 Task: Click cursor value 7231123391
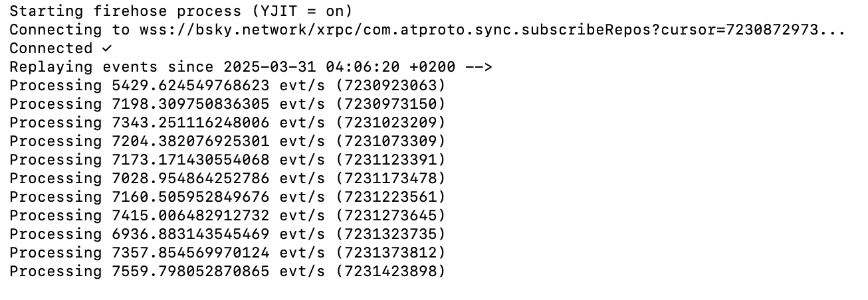(x=390, y=160)
